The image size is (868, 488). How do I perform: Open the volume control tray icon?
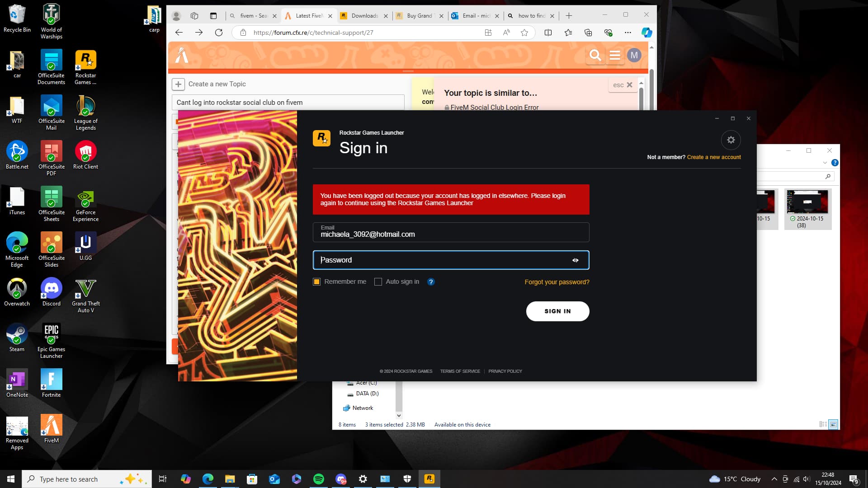[x=807, y=479]
